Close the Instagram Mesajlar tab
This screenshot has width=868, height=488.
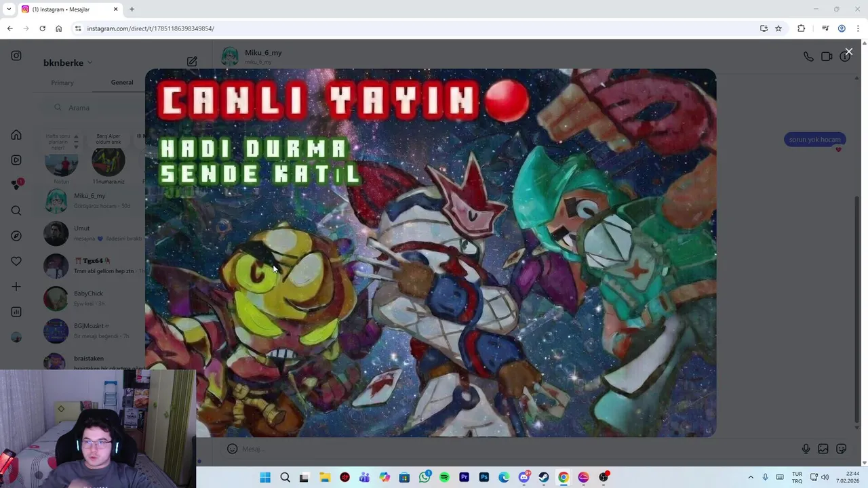[x=115, y=9]
